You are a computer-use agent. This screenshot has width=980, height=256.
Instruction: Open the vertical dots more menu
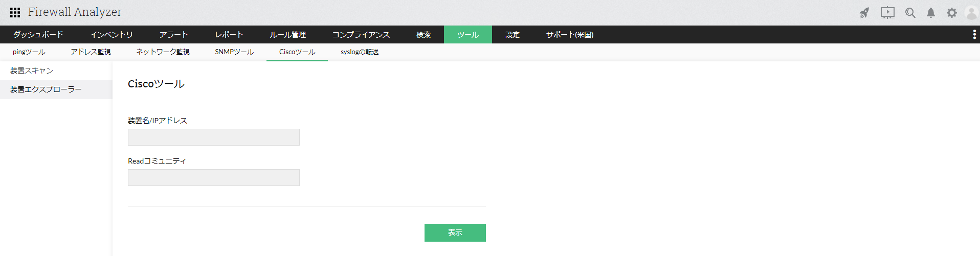(x=974, y=34)
